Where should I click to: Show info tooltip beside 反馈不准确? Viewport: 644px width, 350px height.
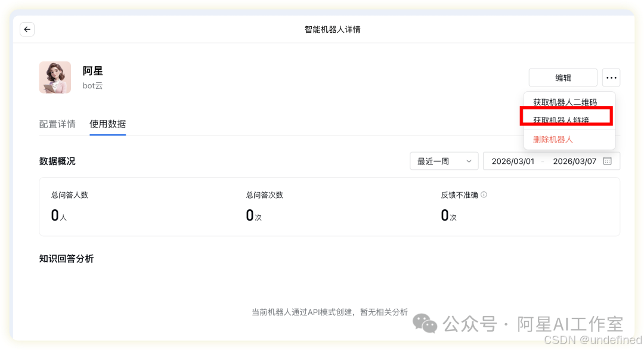point(484,195)
